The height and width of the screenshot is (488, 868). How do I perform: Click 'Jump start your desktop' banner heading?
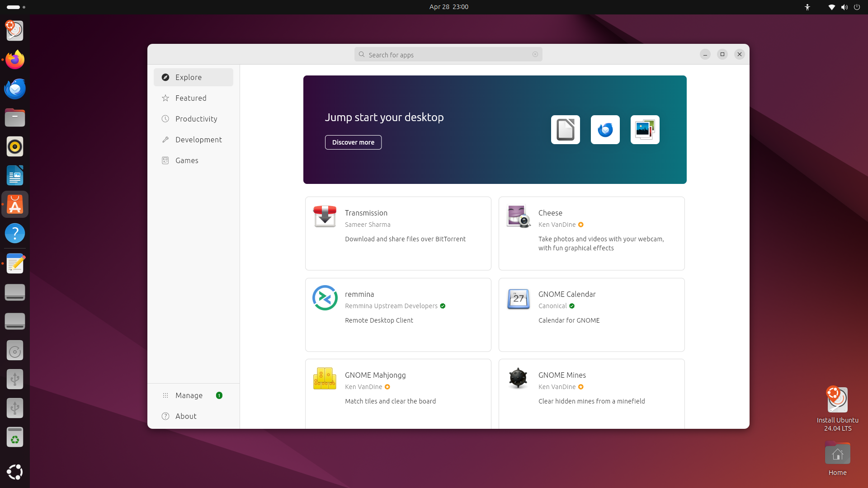point(384,117)
